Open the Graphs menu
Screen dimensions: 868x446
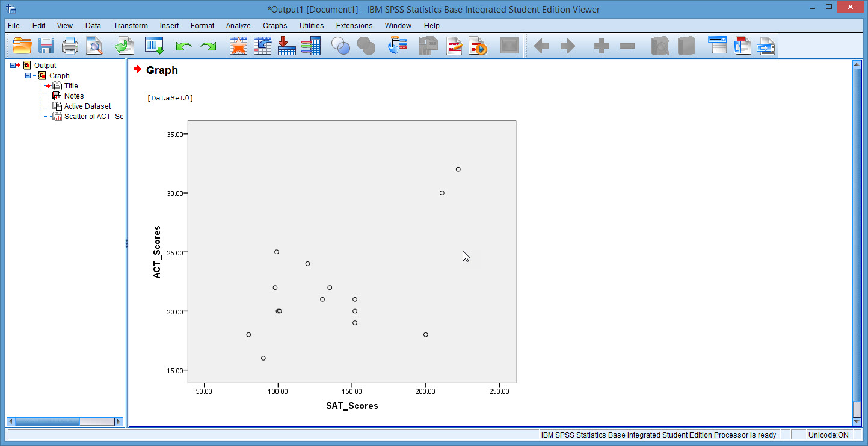tap(275, 26)
